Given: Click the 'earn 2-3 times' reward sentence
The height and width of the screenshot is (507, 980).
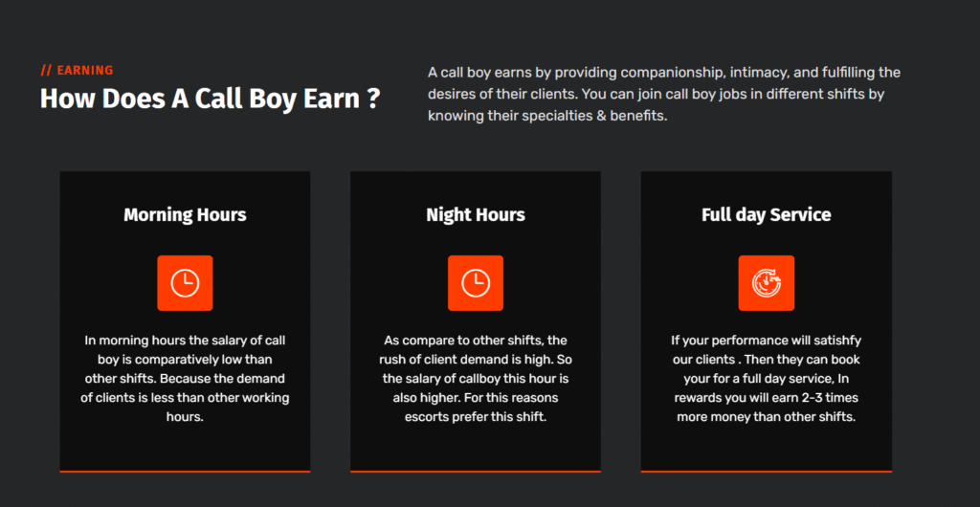Looking at the screenshot, I should pyautogui.click(x=767, y=398).
